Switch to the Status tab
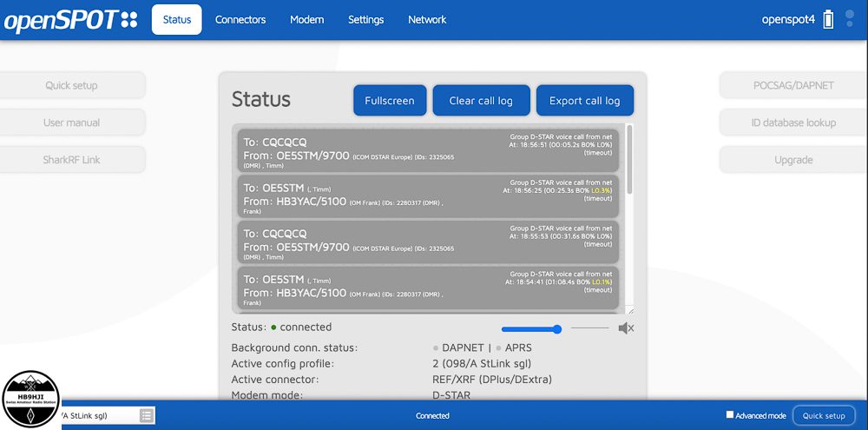Image resolution: width=868 pixels, height=430 pixels. (176, 19)
